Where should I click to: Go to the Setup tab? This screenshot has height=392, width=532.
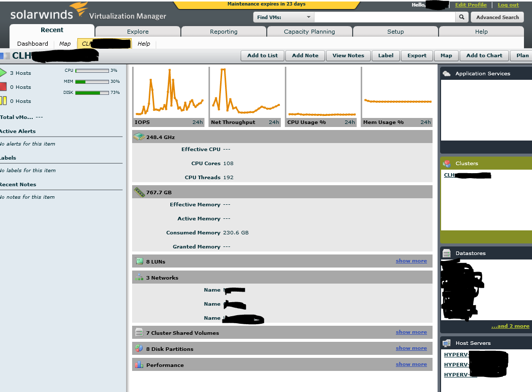(395, 32)
